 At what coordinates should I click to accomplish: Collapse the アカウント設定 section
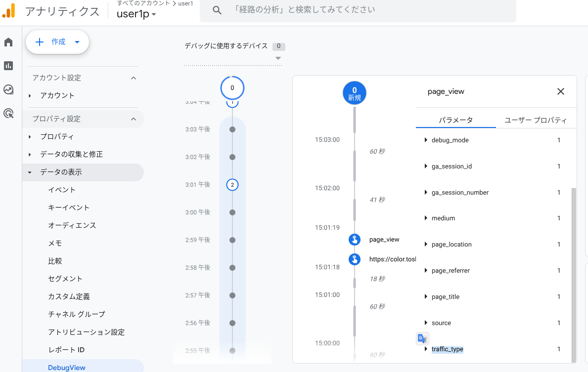[x=134, y=78]
